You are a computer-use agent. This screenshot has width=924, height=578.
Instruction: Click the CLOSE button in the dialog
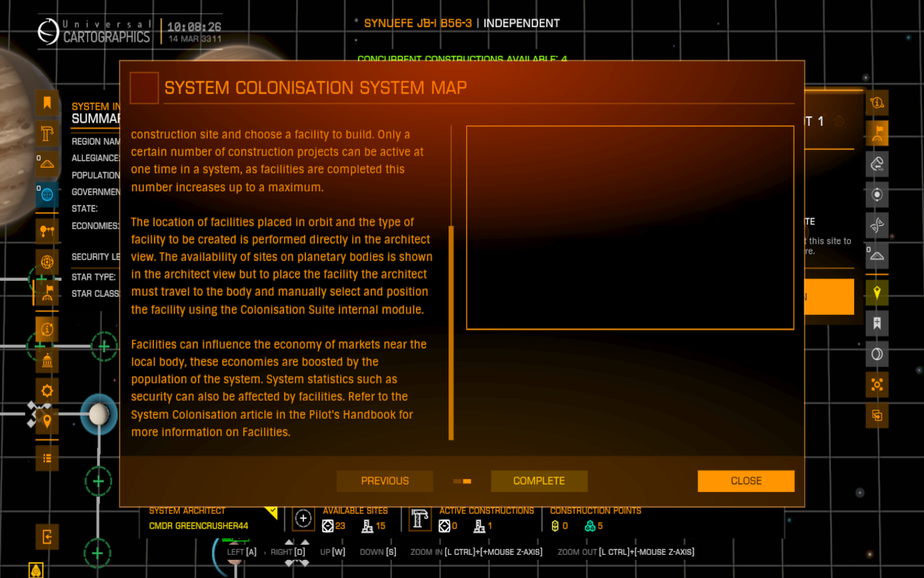click(746, 481)
